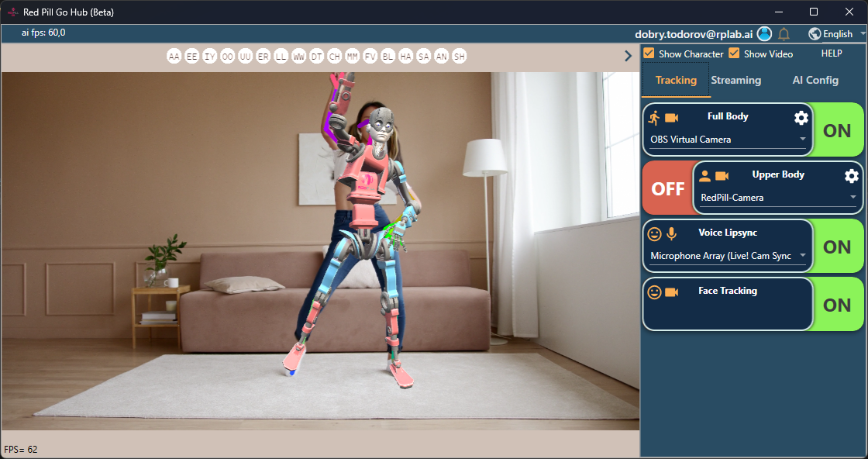Viewport: 868px width, 459px height.
Task: Open the English language selector
Action: tap(836, 34)
